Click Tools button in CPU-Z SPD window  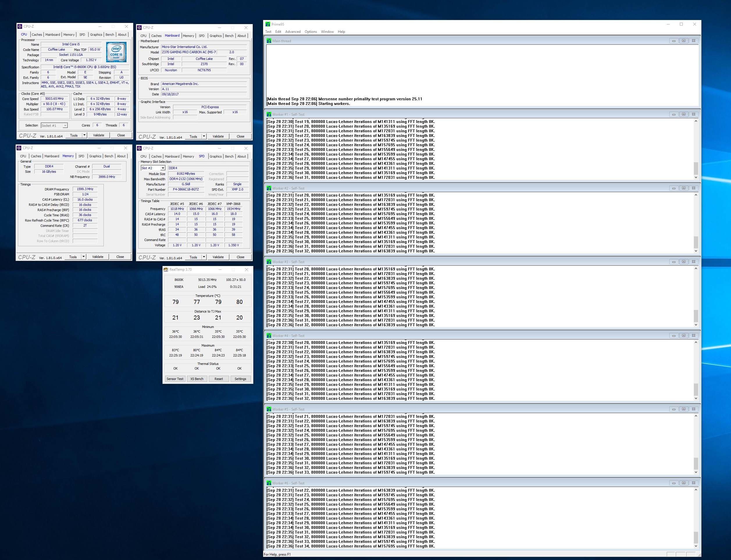tap(193, 257)
